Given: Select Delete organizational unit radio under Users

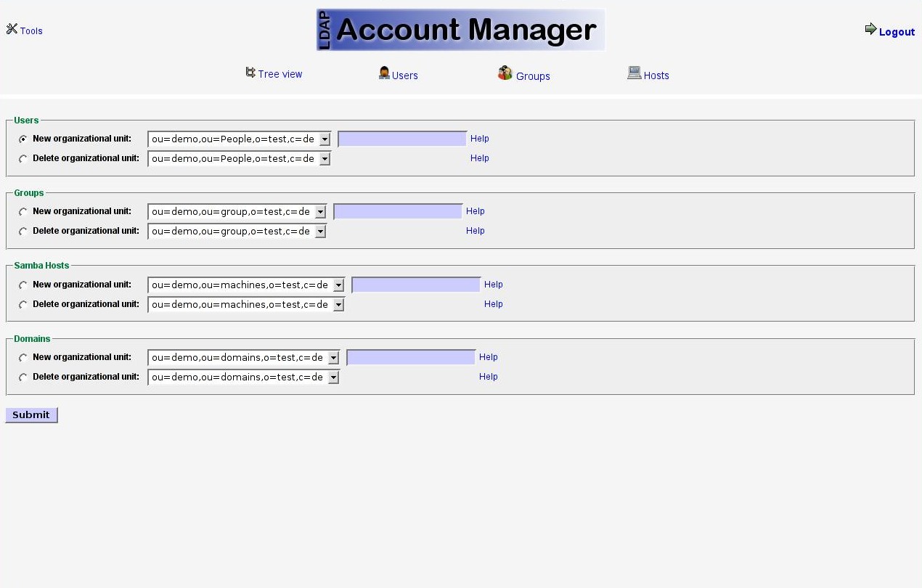Looking at the screenshot, I should click(x=23, y=159).
